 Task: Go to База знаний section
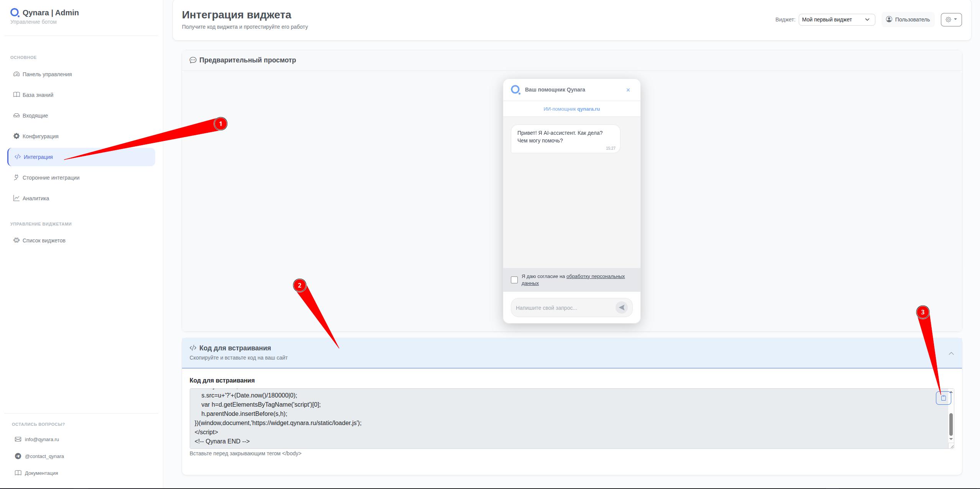click(38, 95)
